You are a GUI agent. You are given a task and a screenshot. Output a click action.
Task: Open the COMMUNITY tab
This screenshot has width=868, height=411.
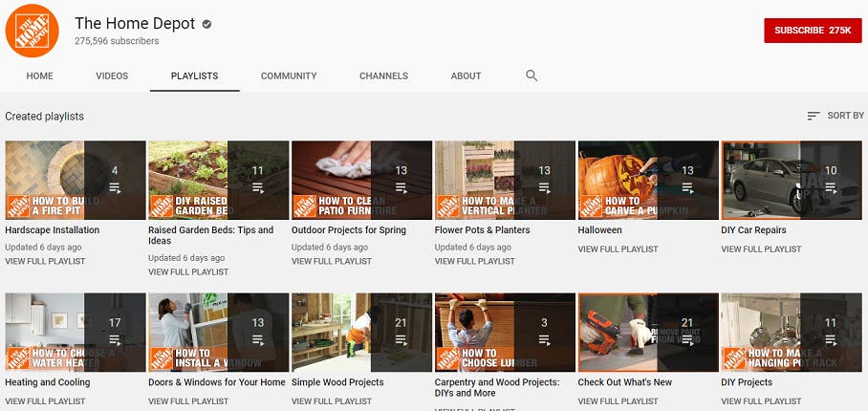tap(289, 76)
